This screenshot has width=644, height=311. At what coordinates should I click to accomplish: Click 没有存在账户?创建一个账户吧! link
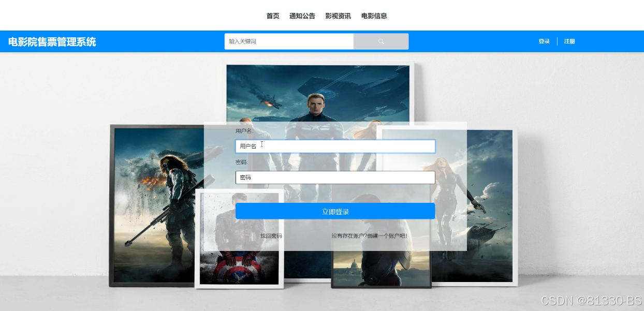click(x=370, y=236)
